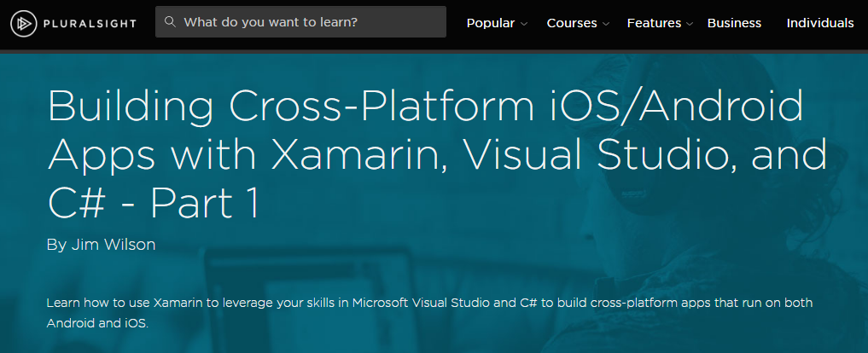Screen dimensions: 868x353
Task: Go to the Business page
Action: coord(734,23)
